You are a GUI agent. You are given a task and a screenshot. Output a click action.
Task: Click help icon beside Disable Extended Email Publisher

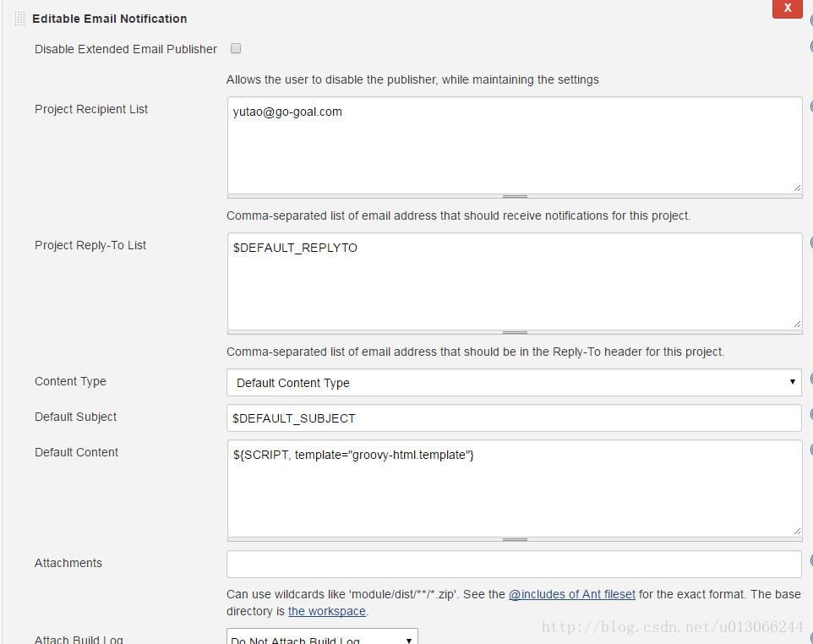(811, 47)
